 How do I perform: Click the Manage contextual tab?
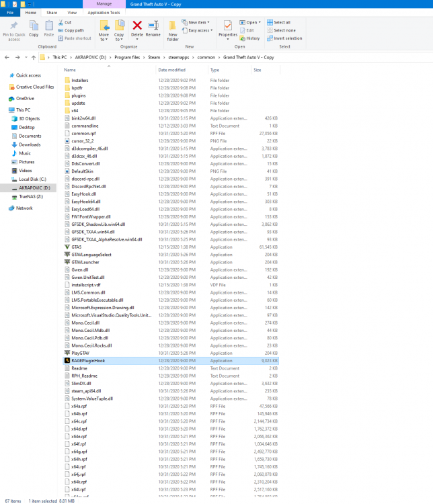pos(104,4)
